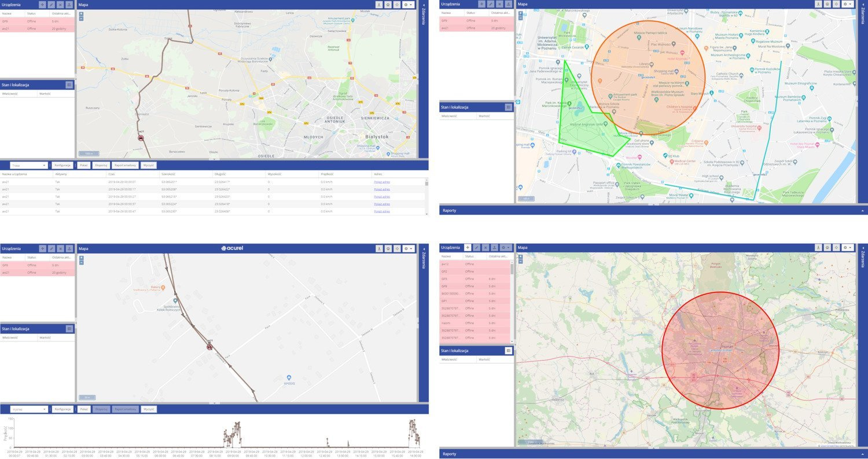Click Eksportuj button next to Trasa dropdown
The image size is (868, 459).
[101, 165]
